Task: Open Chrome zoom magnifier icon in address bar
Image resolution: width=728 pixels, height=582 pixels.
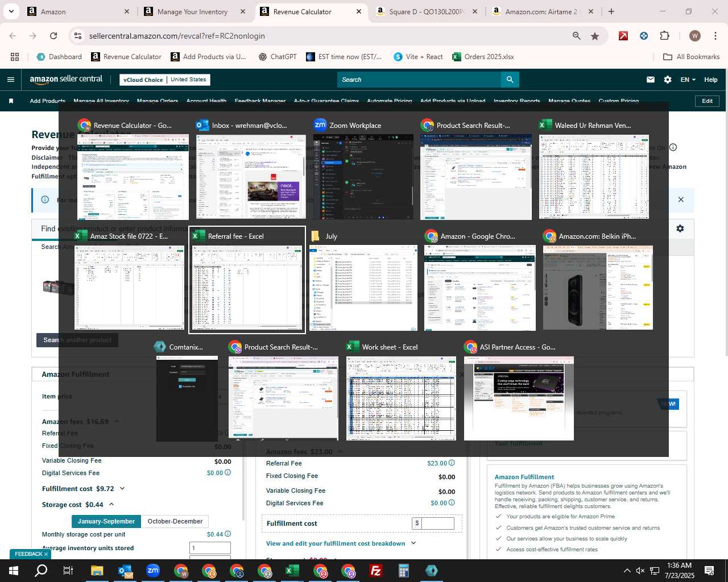Action: (577, 36)
